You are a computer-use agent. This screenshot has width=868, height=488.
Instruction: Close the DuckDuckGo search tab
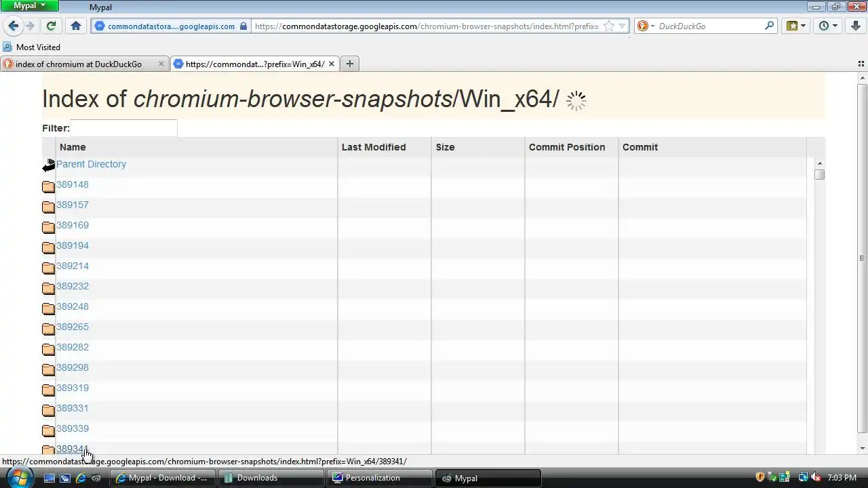(161, 64)
